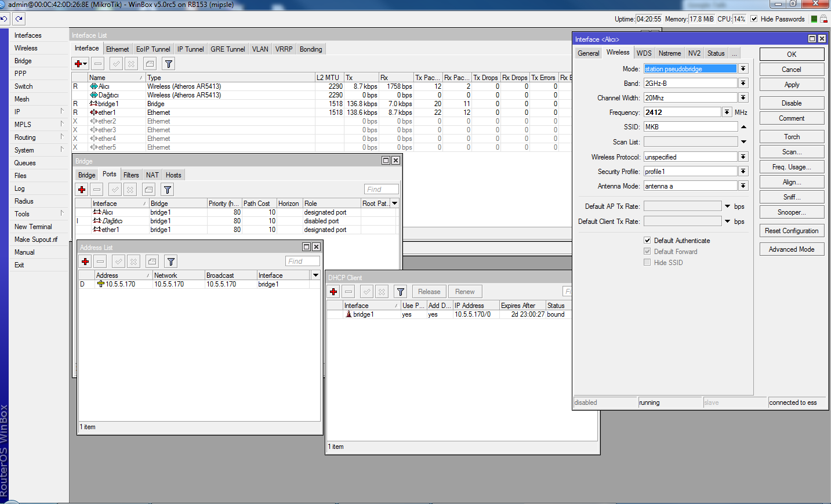Image resolution: width=831 pixels, height=504 pixels.
Task: Remove interface with minus button in Interface List
Action: point(97,64)
